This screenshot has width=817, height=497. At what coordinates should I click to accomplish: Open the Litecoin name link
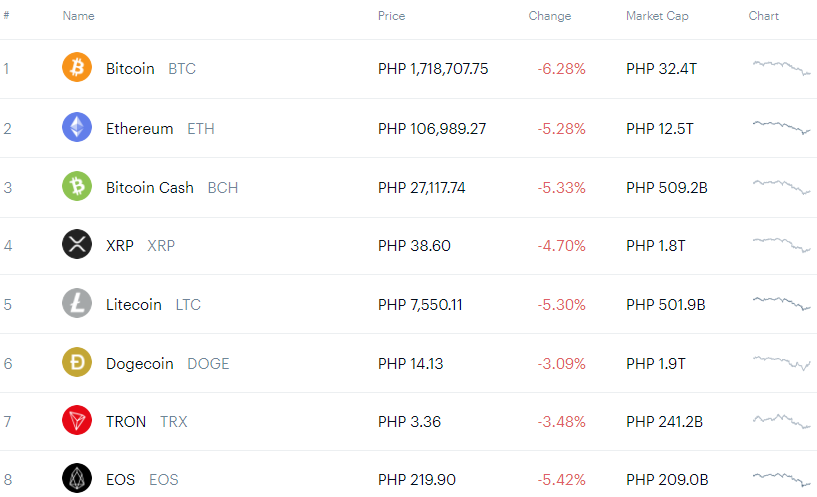(134, 305)
